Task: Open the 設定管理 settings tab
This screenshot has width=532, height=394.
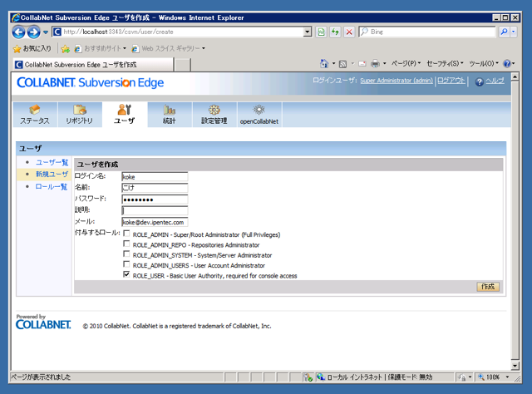Action: (x=214, y=115)
